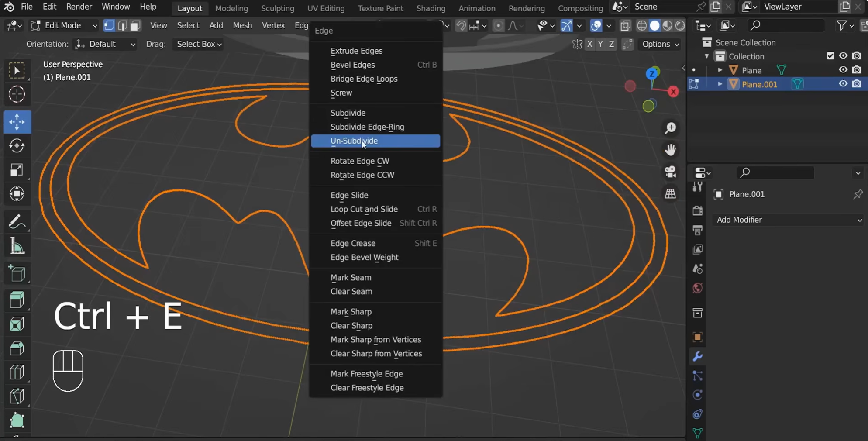Open the Select menu in header
868x441 pixels.
[x=188, y=26]
